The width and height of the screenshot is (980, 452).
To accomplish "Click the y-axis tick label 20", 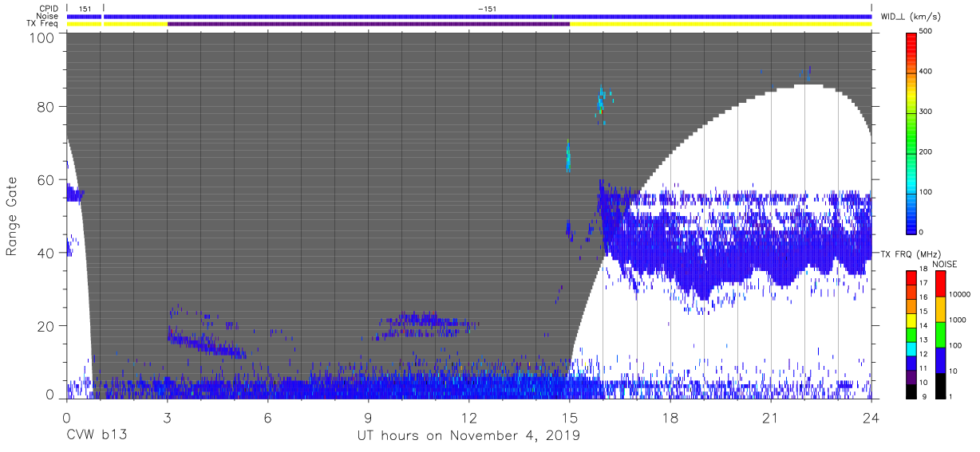I will pos(45,326).
